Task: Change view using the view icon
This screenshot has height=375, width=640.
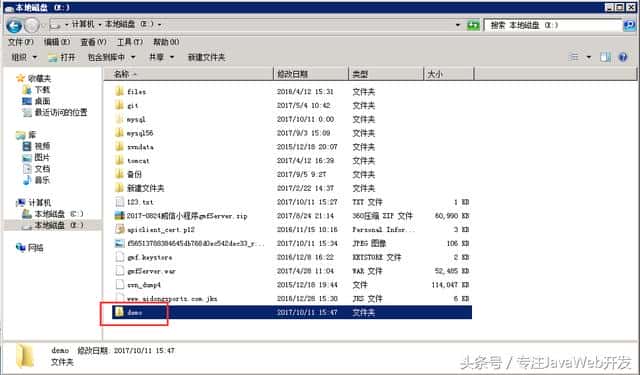Action: [574, 57]
